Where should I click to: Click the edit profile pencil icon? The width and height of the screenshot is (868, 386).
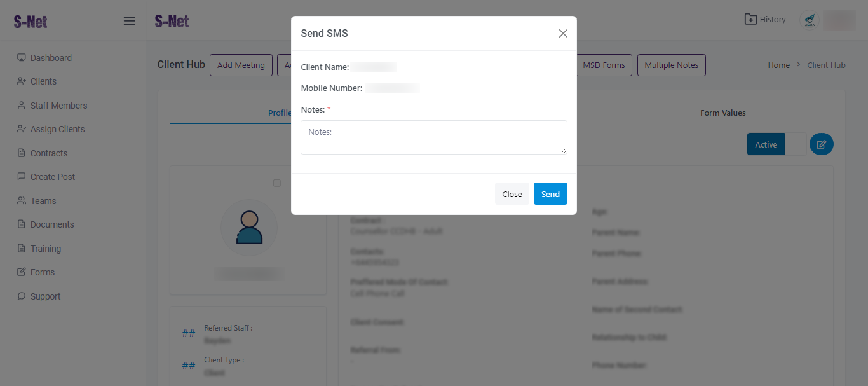coord(821,144)
